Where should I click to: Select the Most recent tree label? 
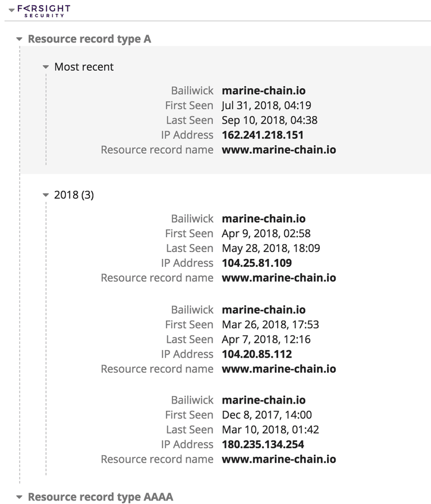pos(84,67)
